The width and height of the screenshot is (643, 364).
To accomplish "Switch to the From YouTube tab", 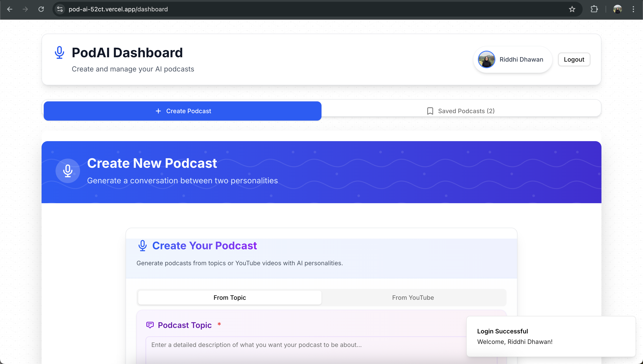I will coord(413,298).
